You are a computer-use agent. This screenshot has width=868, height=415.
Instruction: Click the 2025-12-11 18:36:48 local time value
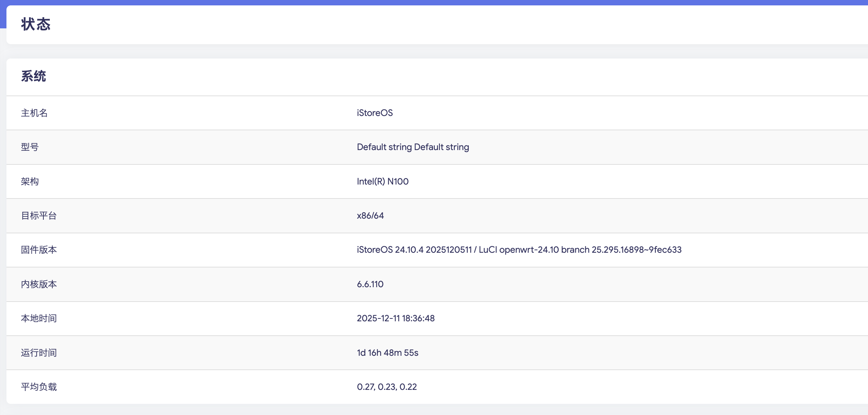click(x=395, y=318)
